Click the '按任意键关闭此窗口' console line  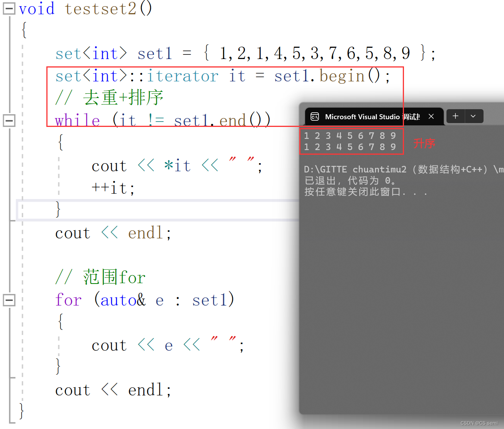(x=366, y=192)
